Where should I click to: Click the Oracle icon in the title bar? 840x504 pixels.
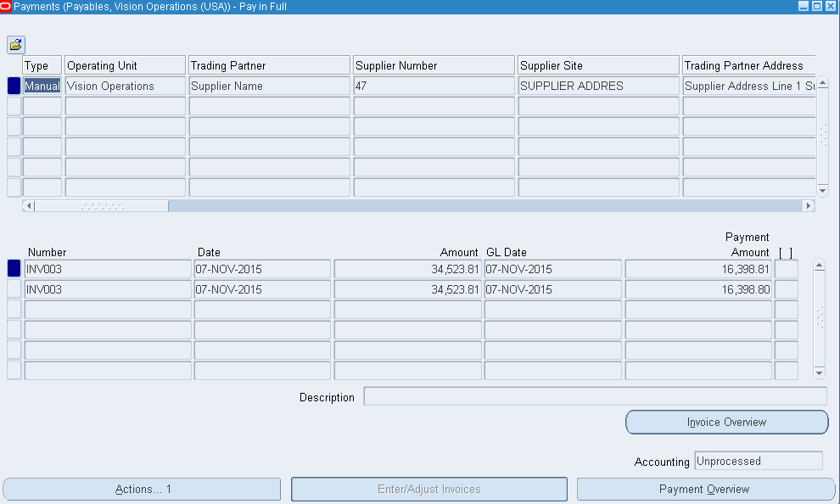click(x=6, y=6)
